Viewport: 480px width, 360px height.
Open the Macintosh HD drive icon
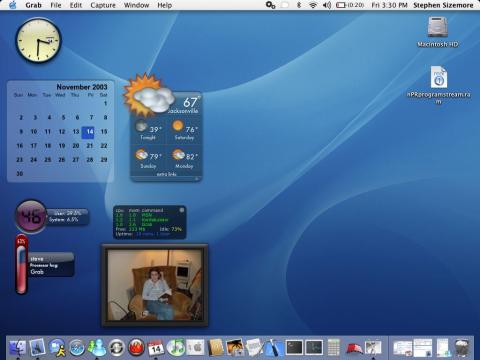coord(438,27)
